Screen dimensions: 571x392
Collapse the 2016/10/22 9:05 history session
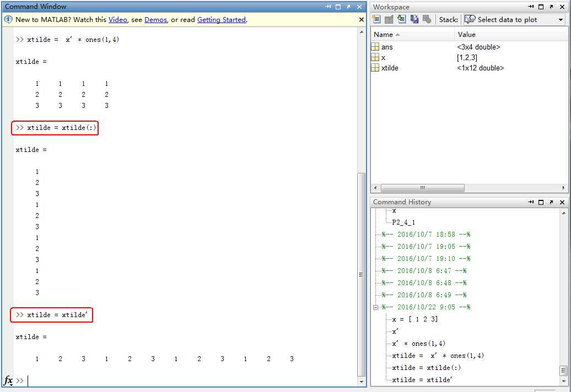pyautogui.click(x=376, y=307)
